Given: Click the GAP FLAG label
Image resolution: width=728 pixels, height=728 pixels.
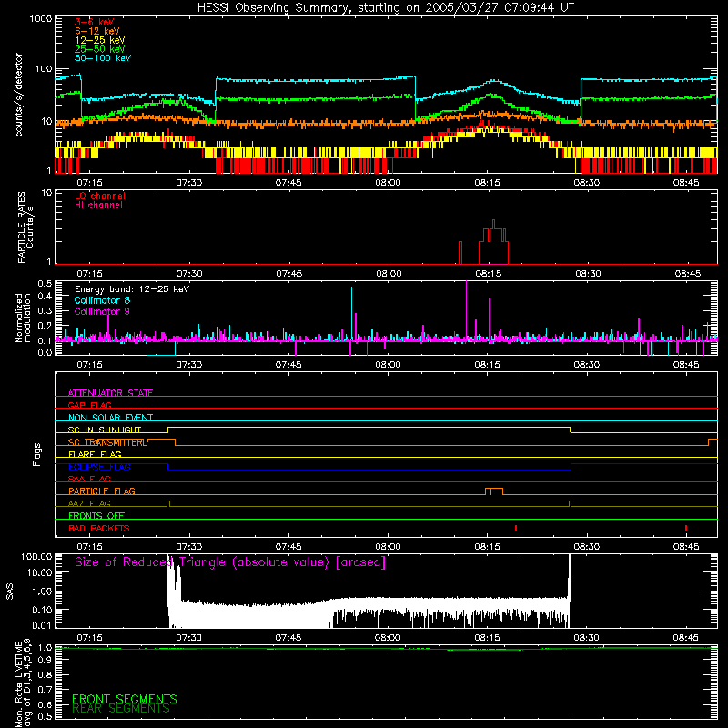Looking at the screenshot, I should point(89,405).
